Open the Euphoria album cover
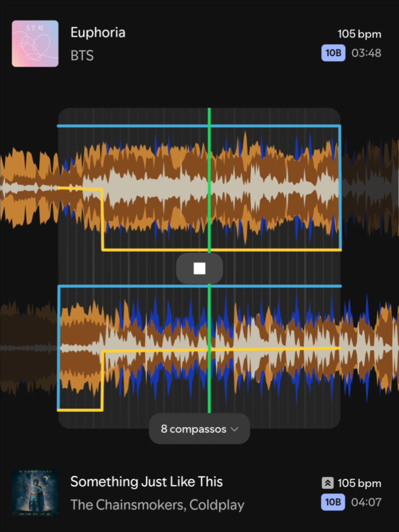 (x=35, y=43)
